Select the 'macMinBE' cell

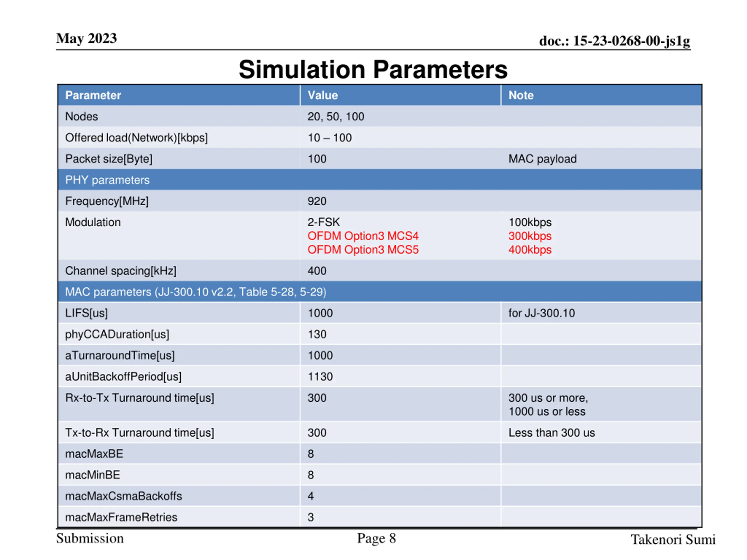click(179, 475)
